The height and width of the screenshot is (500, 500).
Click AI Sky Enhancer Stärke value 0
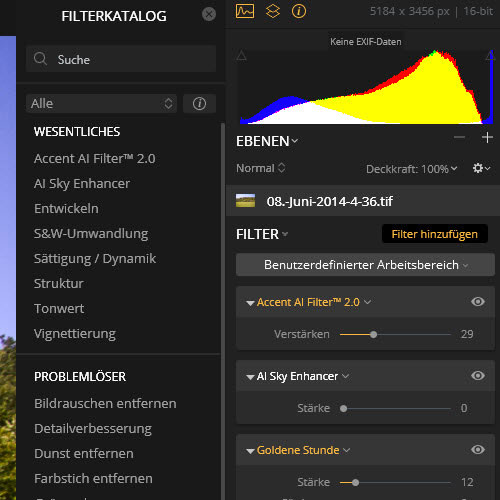464,408
